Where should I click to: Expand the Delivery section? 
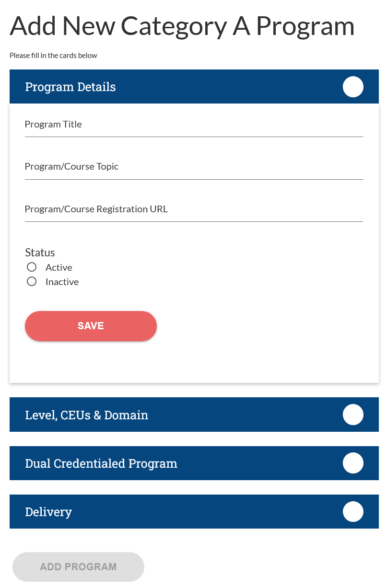48,512
